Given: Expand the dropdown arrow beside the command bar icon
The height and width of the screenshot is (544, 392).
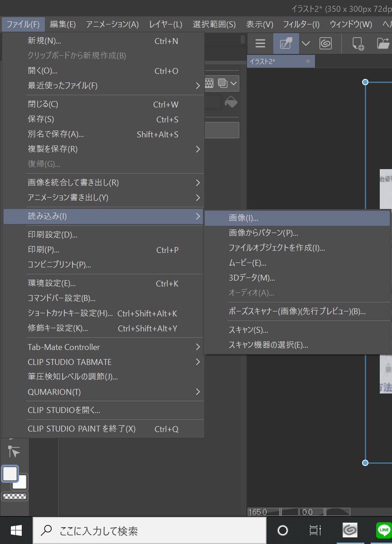Looking at the screenshot, I should pyautogui.click(x=306, y=44).
